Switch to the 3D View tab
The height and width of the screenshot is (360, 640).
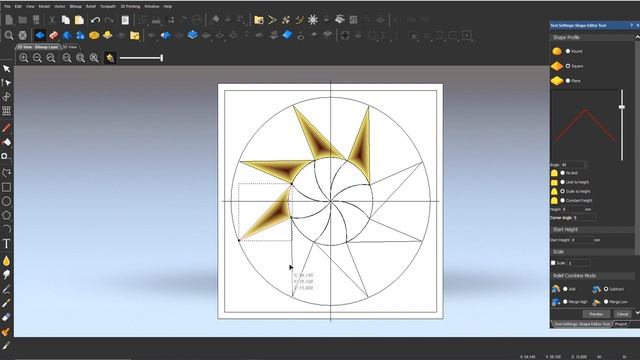70,47
